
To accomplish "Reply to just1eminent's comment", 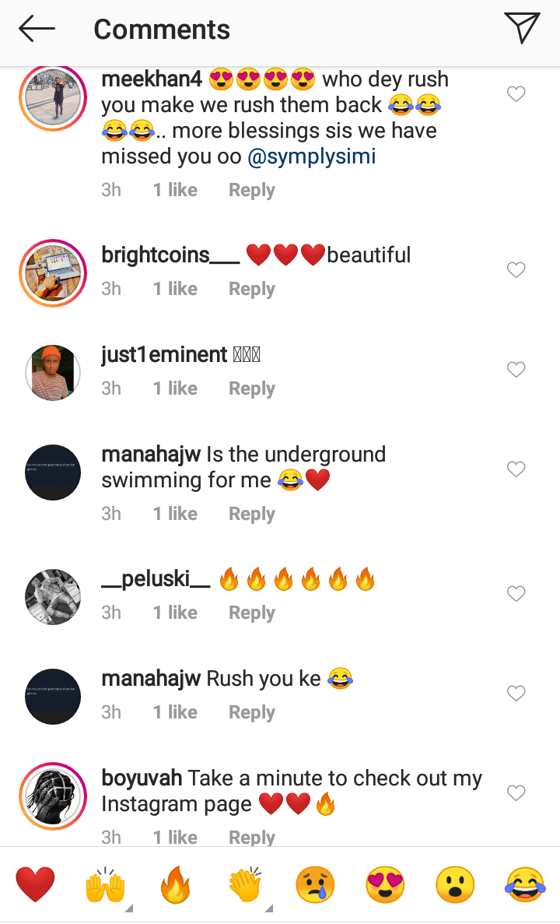I will coord(251,388).
